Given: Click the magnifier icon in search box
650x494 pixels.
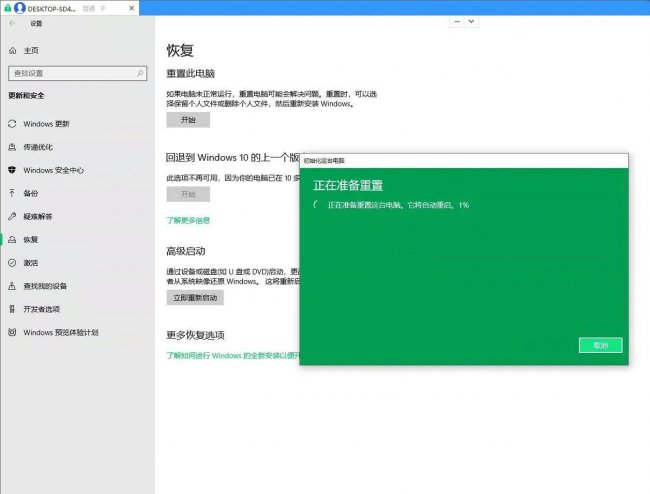Looking at the screenshot, I should [x=140, y=73].
